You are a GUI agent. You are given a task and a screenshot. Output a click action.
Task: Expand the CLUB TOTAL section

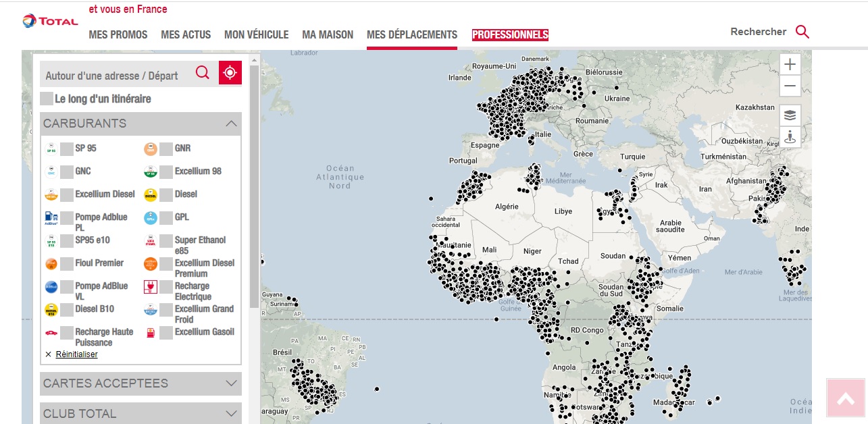tap(141, 413)
